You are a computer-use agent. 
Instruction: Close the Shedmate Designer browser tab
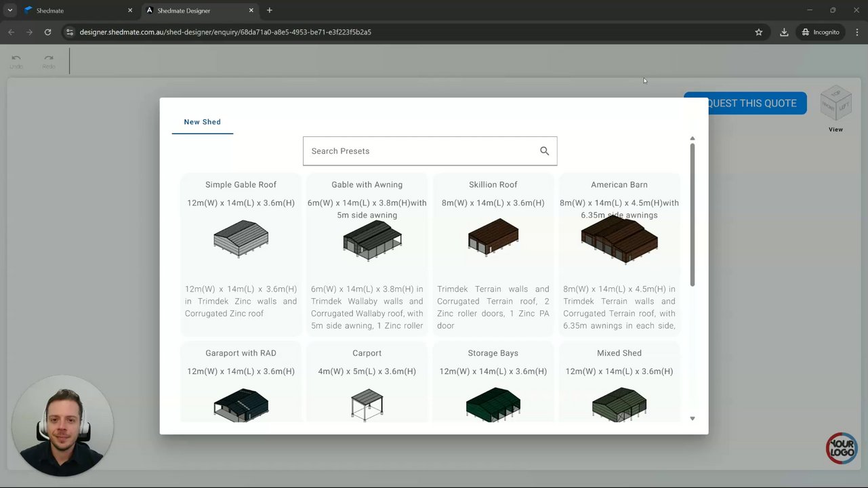(x=251, y=10)
